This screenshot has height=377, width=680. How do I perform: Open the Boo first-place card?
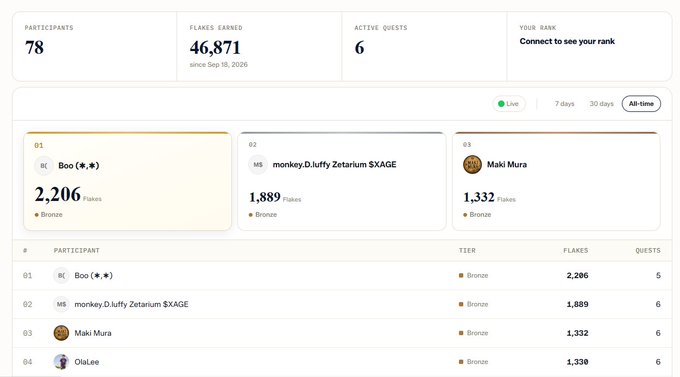click(128, 181)
